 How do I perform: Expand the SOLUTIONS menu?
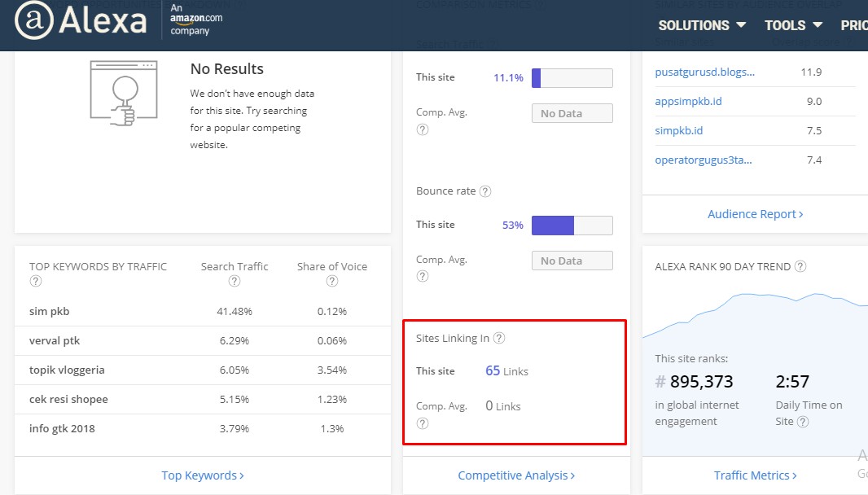point(702,25)
